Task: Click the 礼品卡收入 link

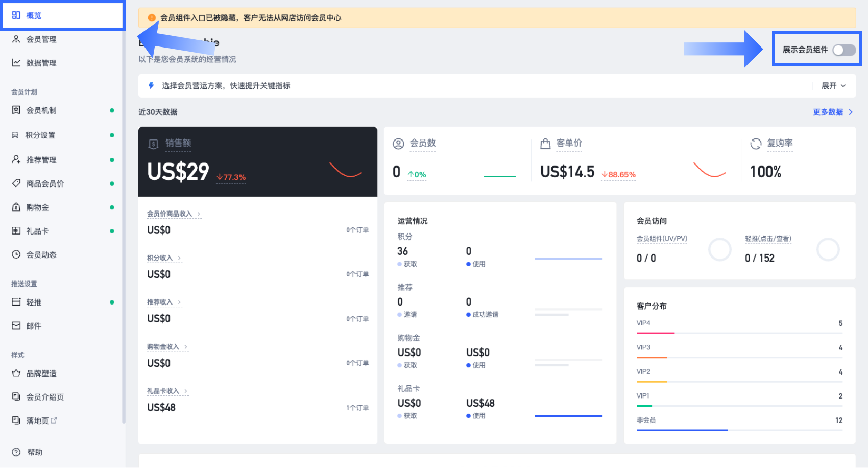Action: [163, 391]
